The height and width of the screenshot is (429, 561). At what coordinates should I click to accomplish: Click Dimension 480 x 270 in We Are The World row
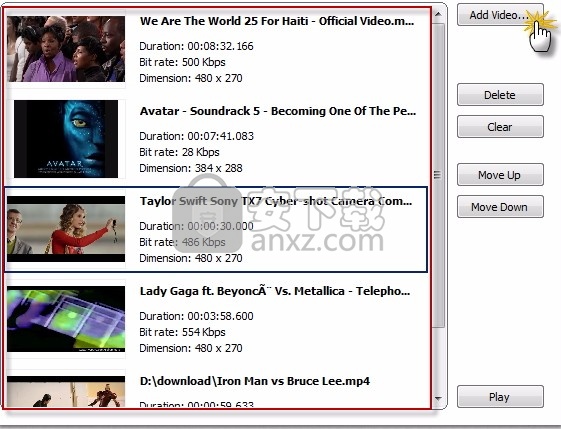click(191, 78)
